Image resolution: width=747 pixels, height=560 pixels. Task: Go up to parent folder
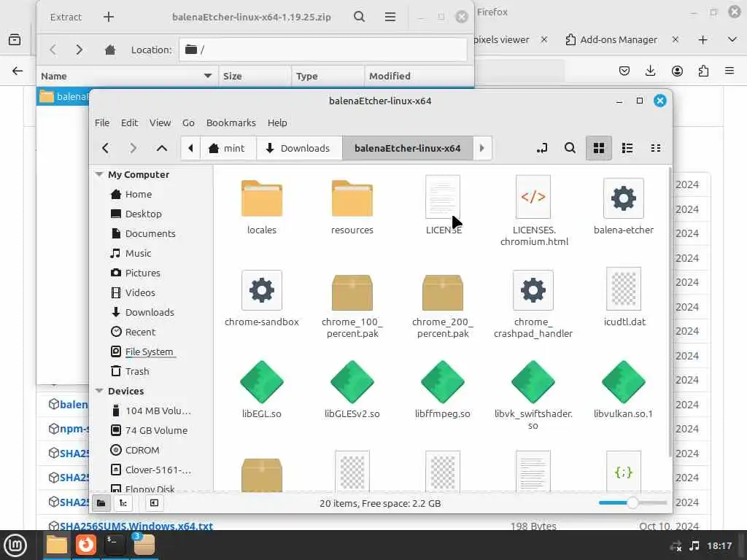[161, 148]
